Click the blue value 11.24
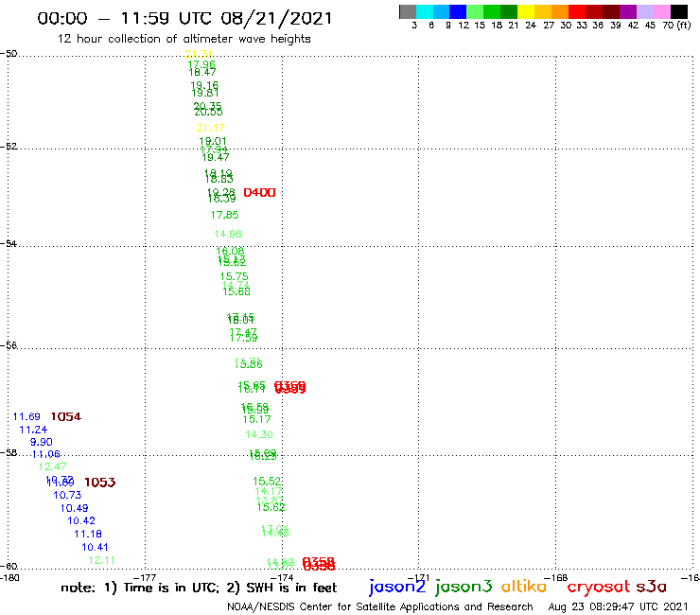Screen dimensions: 700x615 [x=33, y=430]
